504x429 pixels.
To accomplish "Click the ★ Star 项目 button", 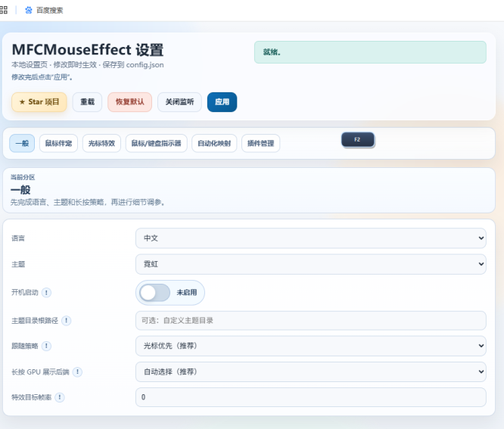I will point(39,102).
